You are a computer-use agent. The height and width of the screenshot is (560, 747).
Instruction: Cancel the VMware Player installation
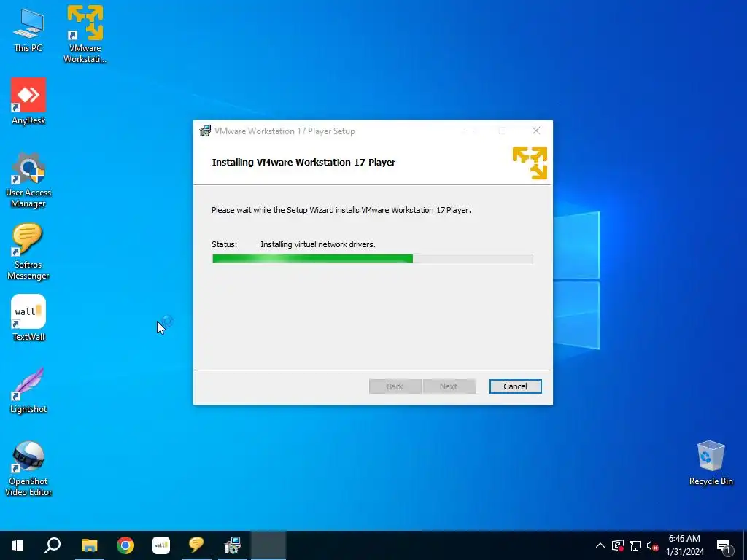point(516,386)
